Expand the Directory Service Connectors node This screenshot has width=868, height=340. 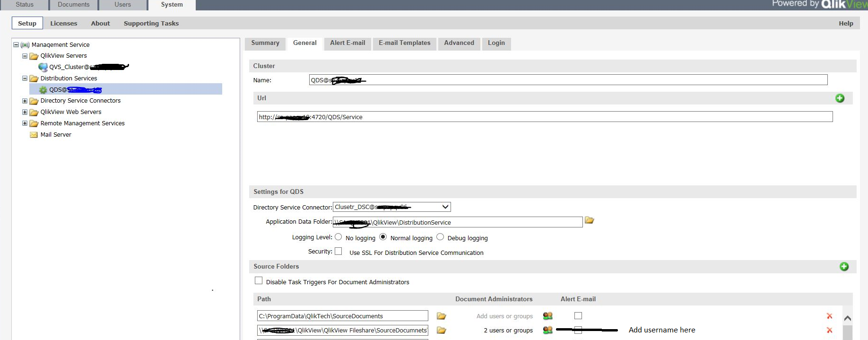[25, 101]
